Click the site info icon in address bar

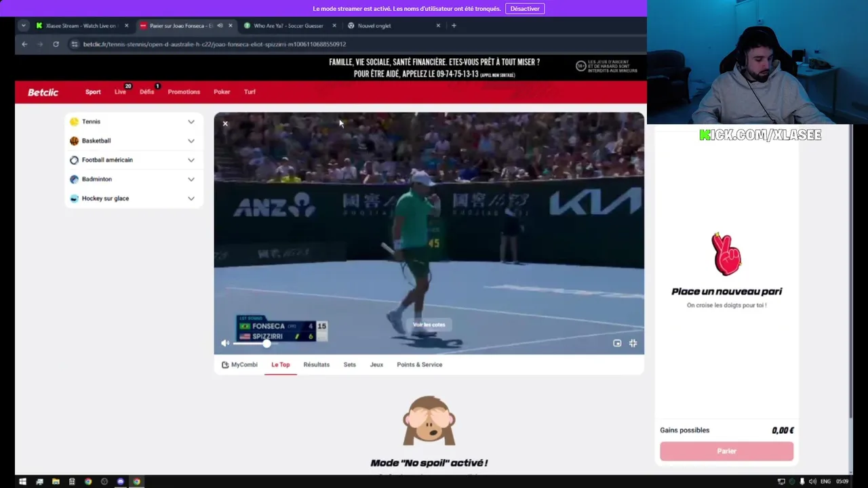pyautogui.click(x=75, y=44)
